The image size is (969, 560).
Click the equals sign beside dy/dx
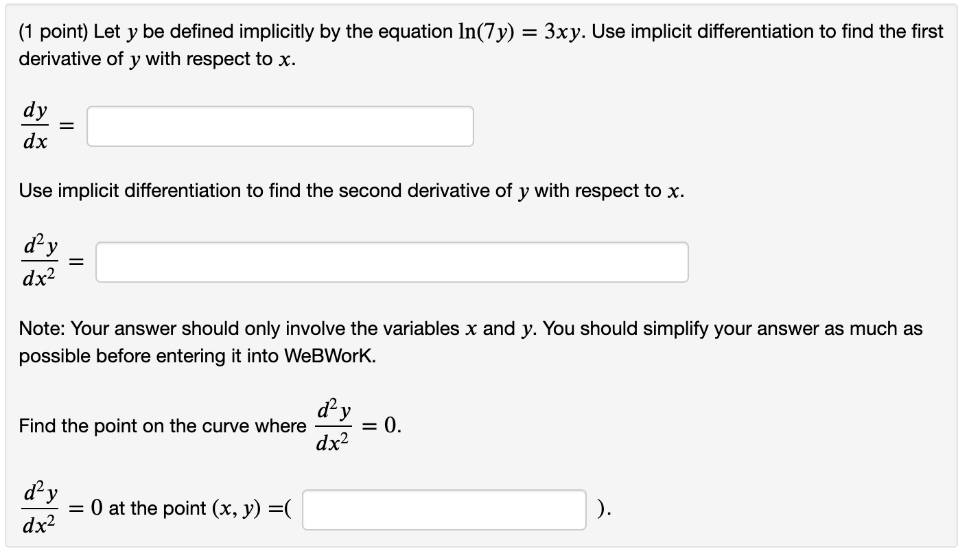click(65, 127)
